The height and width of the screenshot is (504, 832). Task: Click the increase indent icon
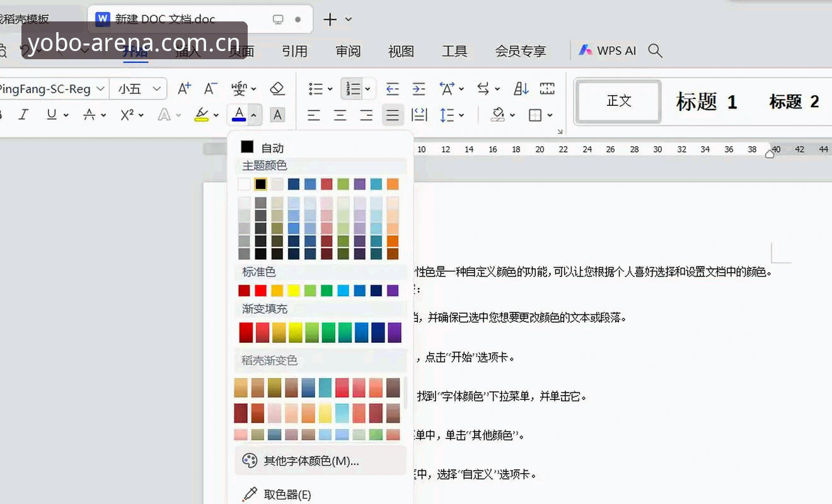coord(419,89)
